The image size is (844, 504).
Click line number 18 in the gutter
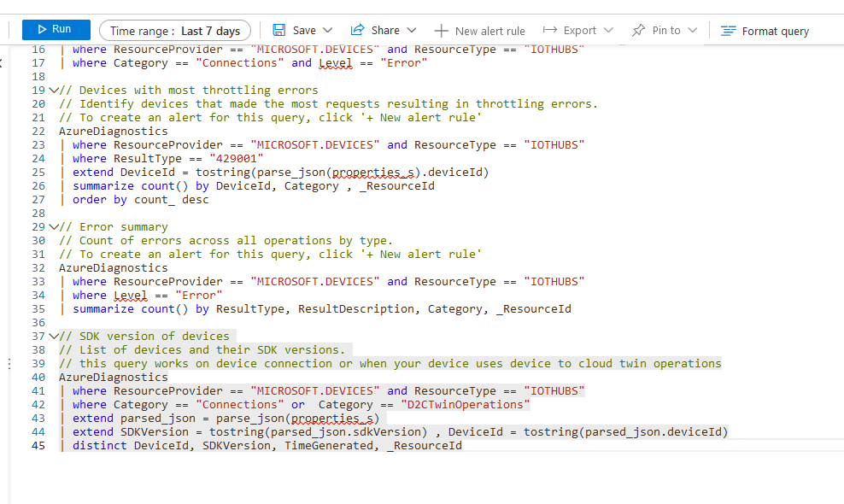click(38, 76)
